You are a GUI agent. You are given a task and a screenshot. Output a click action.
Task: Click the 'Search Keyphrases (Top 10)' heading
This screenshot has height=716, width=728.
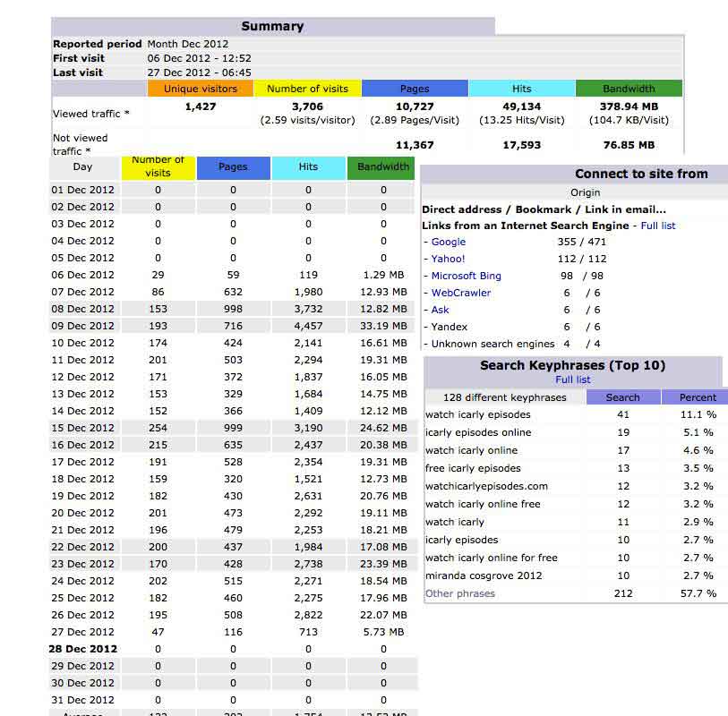click(x=572, y=366)
